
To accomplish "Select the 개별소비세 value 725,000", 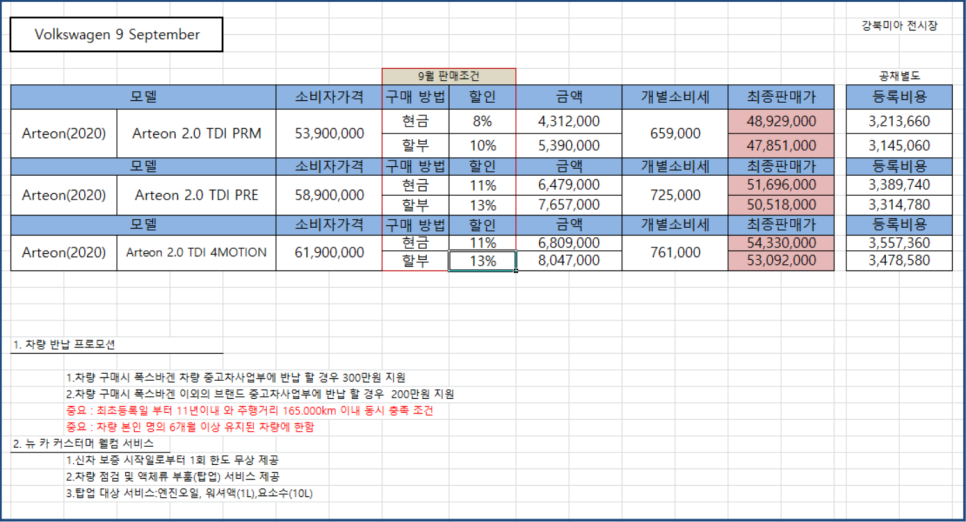I will coord(675,195).
